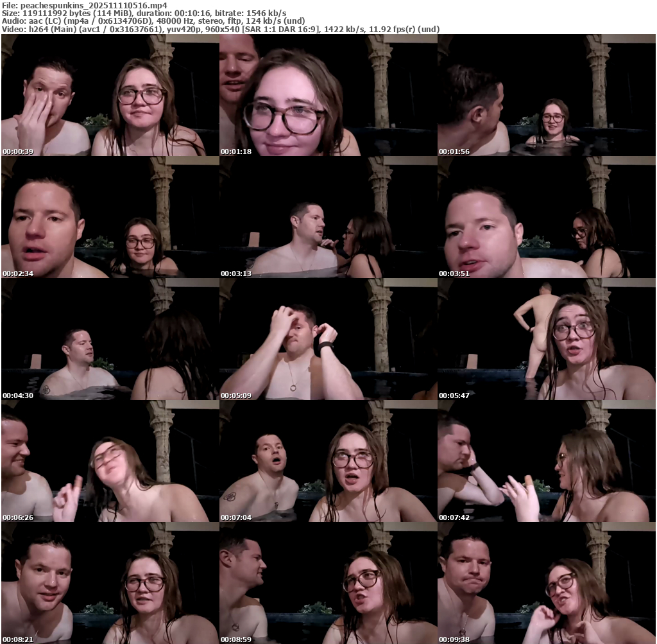This screenshot has height=644, width=657.
Task: Open the frame thumbnail stamped 00:07:04
Action: tap(328, 461)
